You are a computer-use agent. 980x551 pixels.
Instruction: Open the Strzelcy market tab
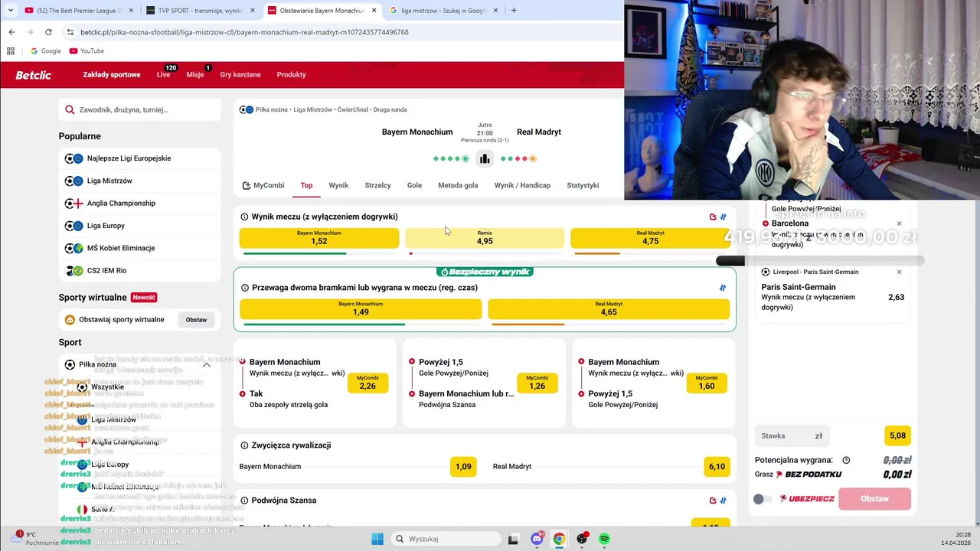point(378,185)
